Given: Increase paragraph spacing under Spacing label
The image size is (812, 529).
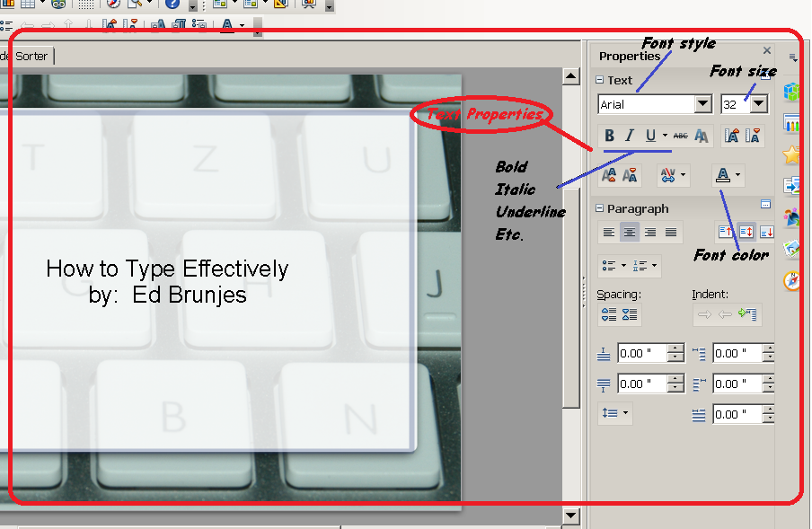Looking at the screenshot, I should pyautogui.click(x=609, y=314).
